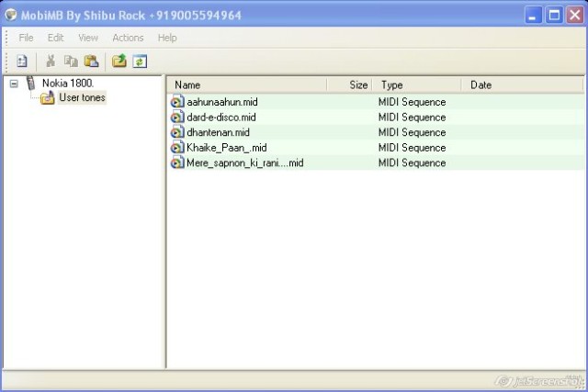Click MIDI Sequence type of Mere_sapnon_ki_rani row
Image resolution: width=588 pixels, height=392 pixels.
pyautogui.click(x=412, y=163)
